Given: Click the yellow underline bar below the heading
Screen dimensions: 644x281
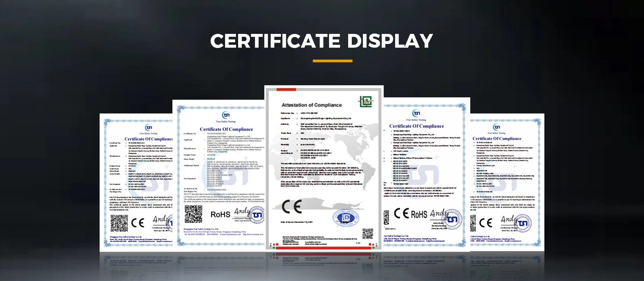Looking at the screenshot, I should tap(332, 61).
